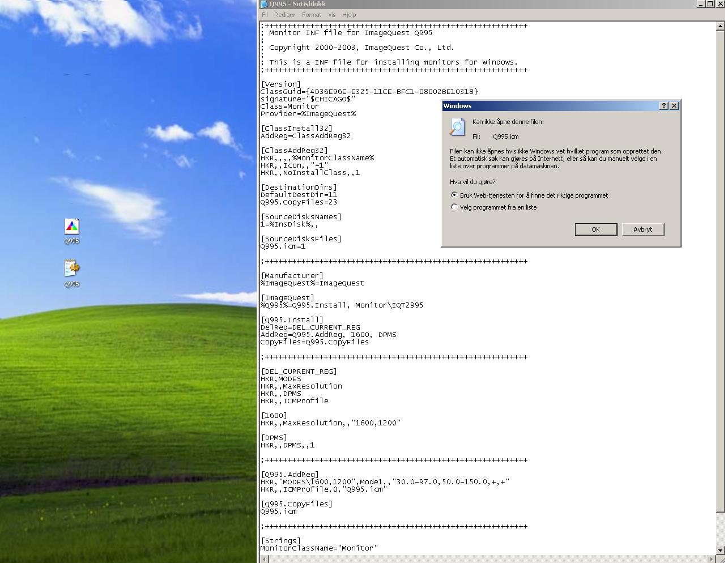Click the '[1600]' section header
The width and height of the screenshot is (728, 563).
(274, 416)
